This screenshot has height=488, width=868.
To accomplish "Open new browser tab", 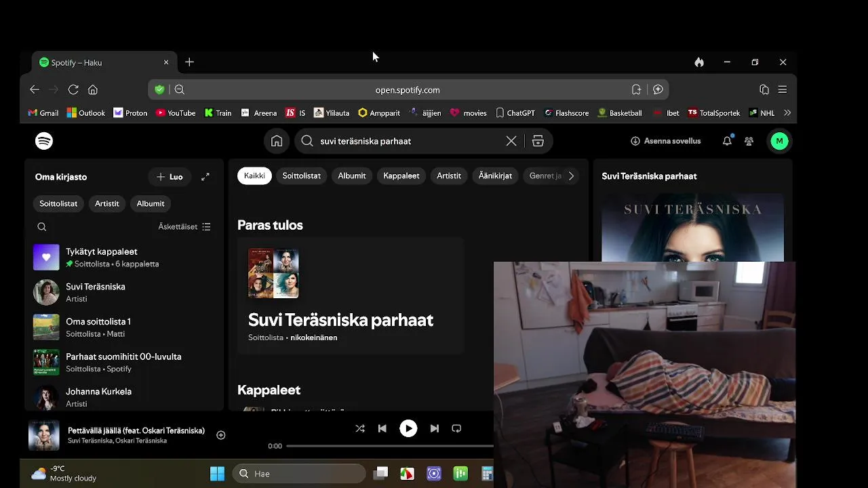I will click(189, 62).
